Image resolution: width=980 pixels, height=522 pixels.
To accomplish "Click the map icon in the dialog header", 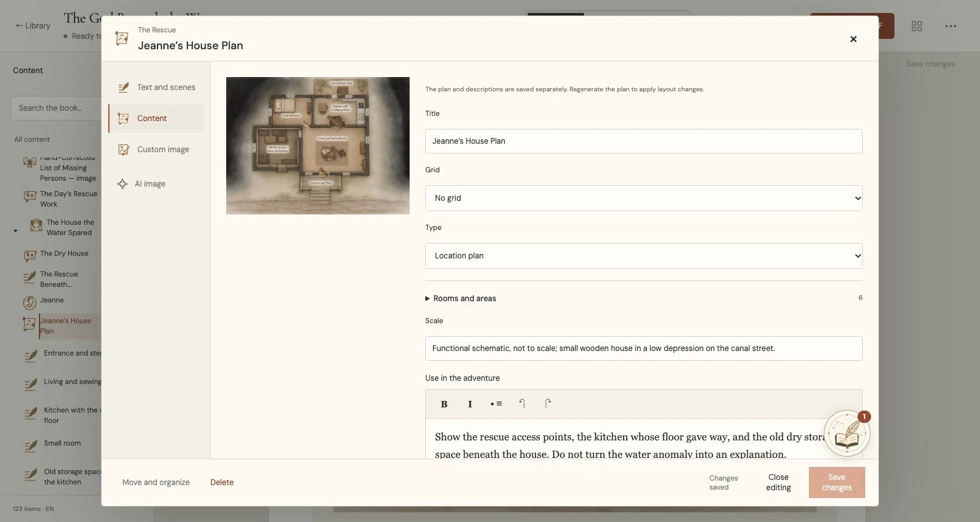I will 121,38.
